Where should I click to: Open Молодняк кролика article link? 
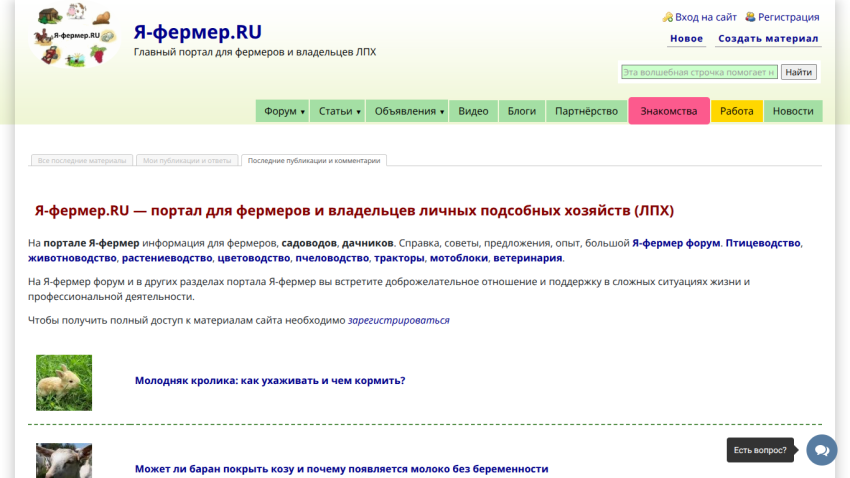pyautogui.click(x=270, y=380)
